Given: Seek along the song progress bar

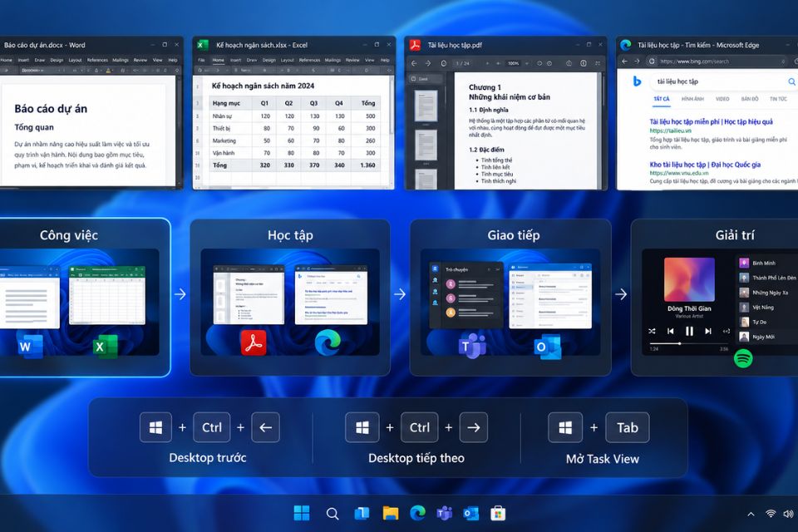Looking at the screenshot, I should pos(688,343).
